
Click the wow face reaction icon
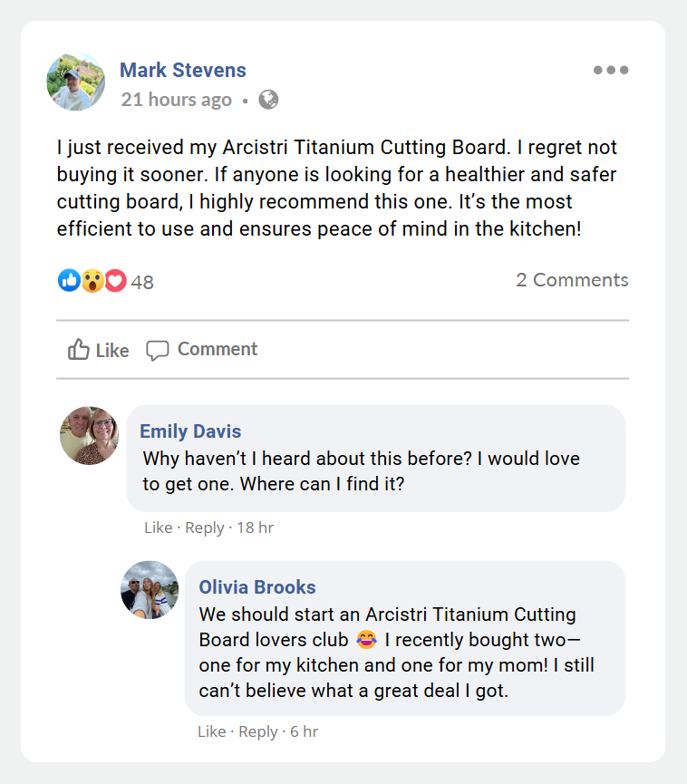(92, 281)
